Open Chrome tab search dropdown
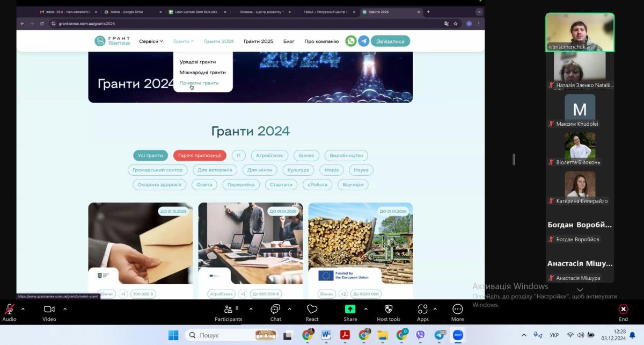The height and width of the screenshot is (345, 644). (x=479, y=12)
